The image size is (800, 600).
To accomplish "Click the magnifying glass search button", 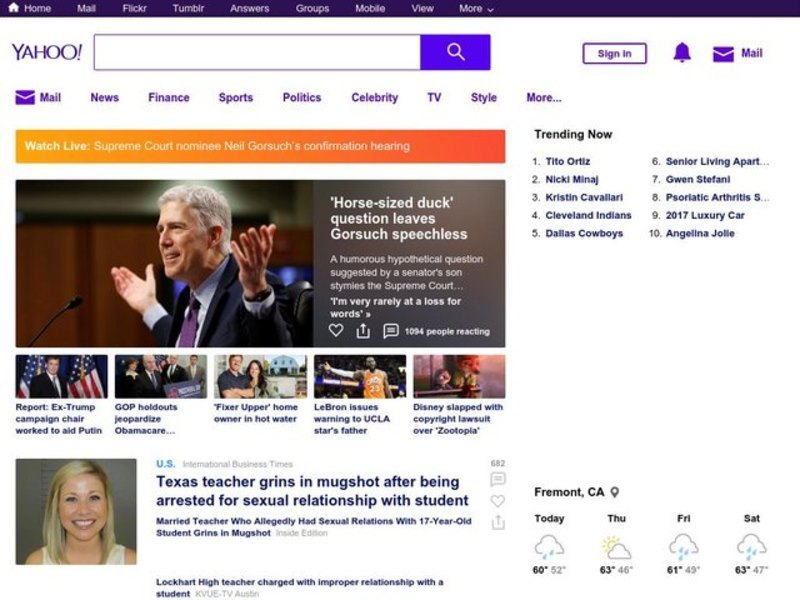I will pyautogui.click(x=455, y=52).
